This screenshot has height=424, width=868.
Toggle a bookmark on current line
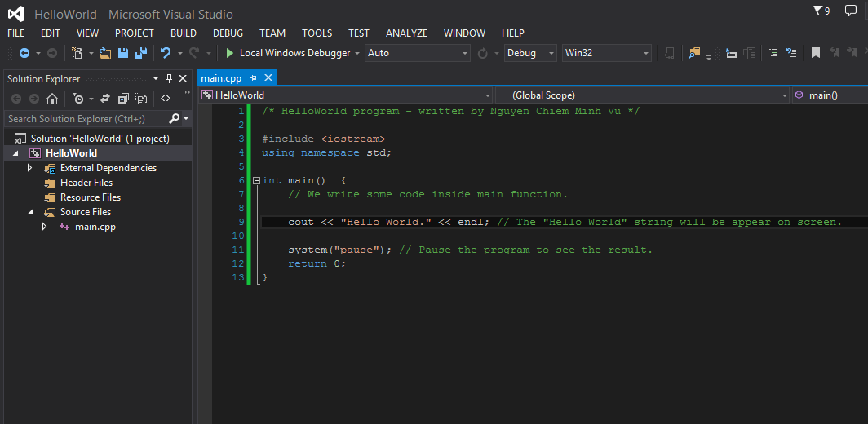point(816,53)
